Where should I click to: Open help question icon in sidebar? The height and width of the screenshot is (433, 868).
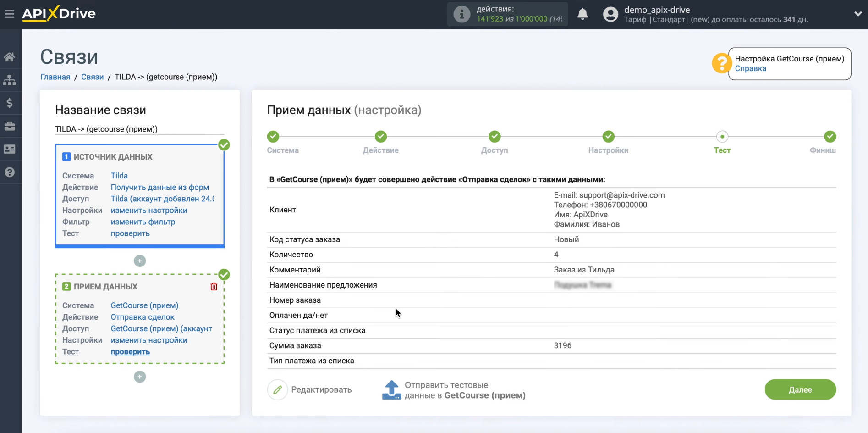(x=10, y=172)
